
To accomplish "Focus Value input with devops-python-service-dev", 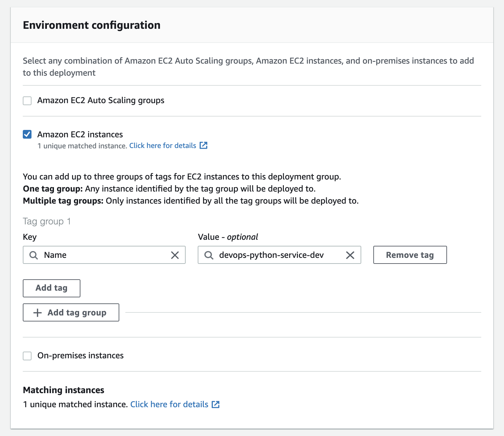I will pos(279,255).
